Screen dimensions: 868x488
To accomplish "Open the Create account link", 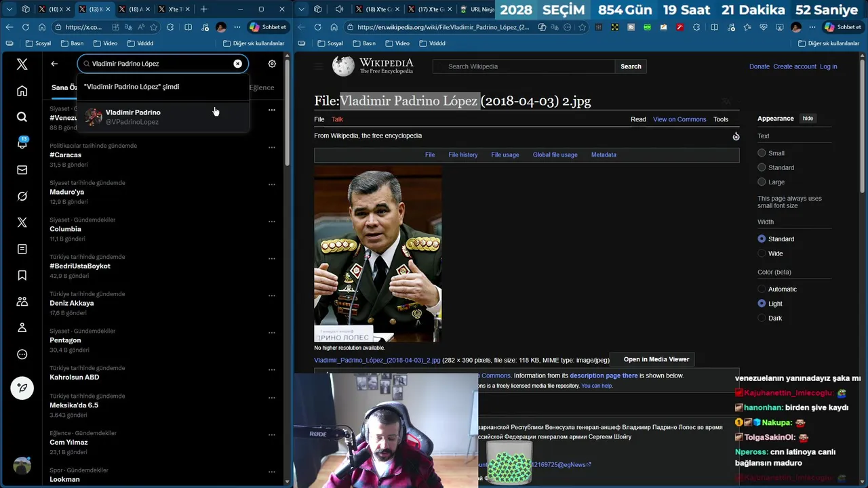I will (x=794, y=66).
